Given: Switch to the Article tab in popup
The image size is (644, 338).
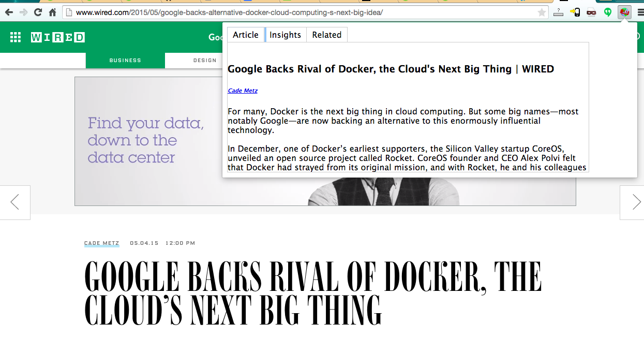Looking at the screenshot, I should 246,35.
